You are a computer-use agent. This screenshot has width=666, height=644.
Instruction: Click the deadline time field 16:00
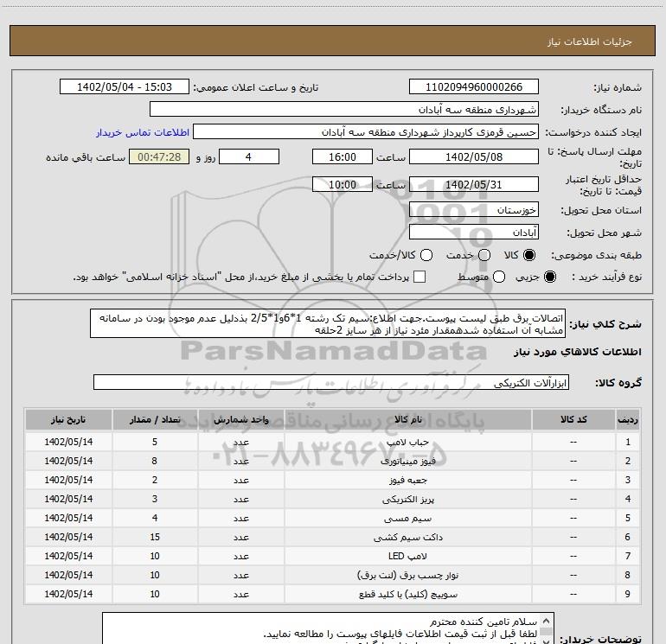[343, 156]
